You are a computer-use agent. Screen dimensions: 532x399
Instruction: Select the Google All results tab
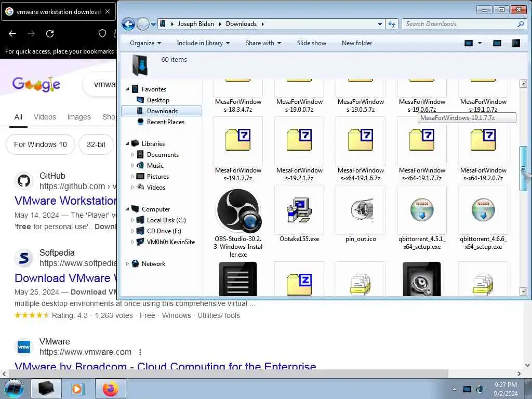18,117
